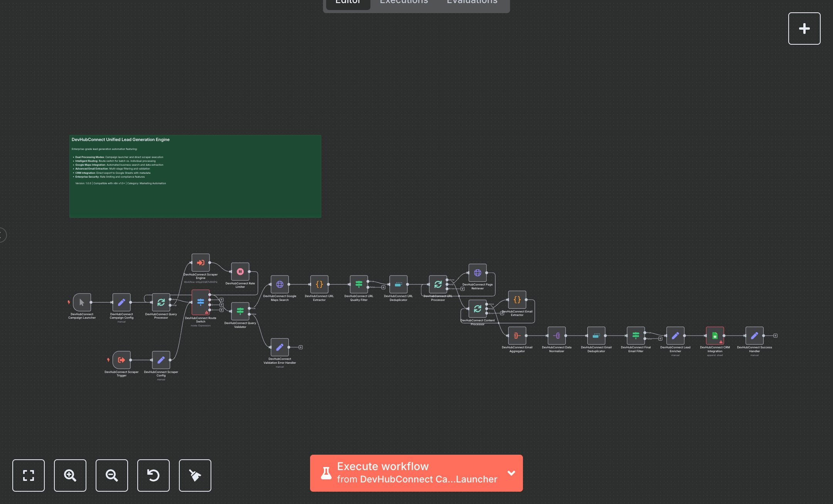Activate the tidy up workflow icon

point(195,475)
